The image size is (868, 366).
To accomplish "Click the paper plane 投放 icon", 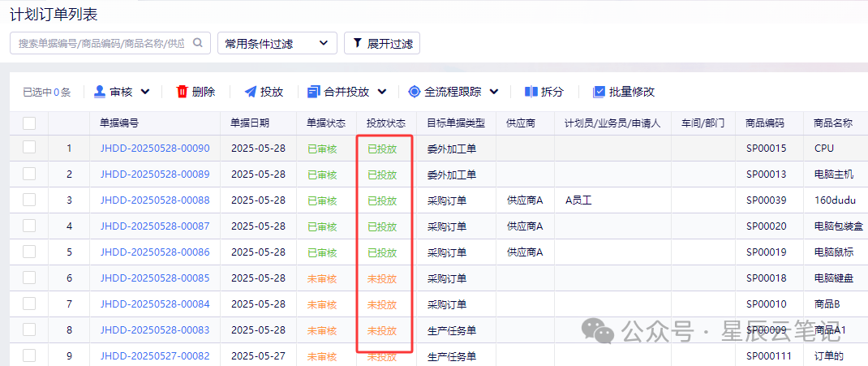I will click(x=250, y=92).
